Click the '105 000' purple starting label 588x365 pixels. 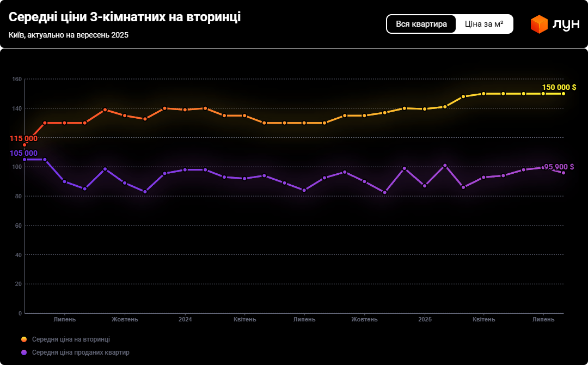23,153
